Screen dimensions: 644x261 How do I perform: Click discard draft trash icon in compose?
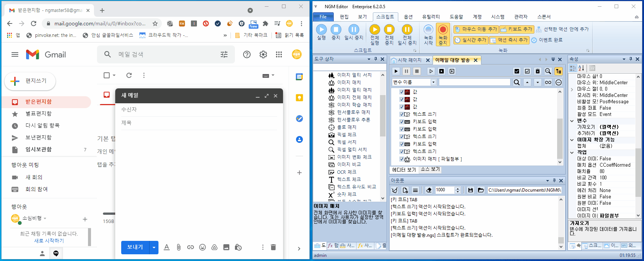pos(273,247)
